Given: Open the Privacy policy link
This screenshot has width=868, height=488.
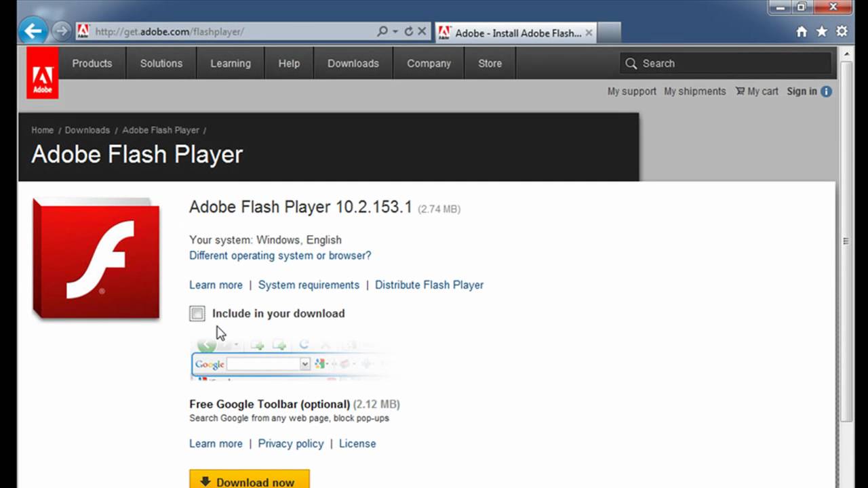Looking at the screenshot, I should point(291,443).
